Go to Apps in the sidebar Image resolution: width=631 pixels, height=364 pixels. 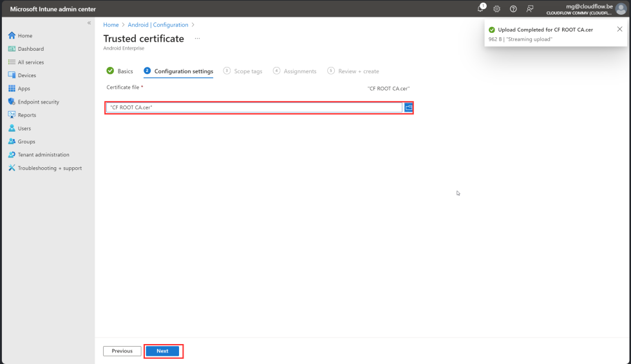(24, 89)
